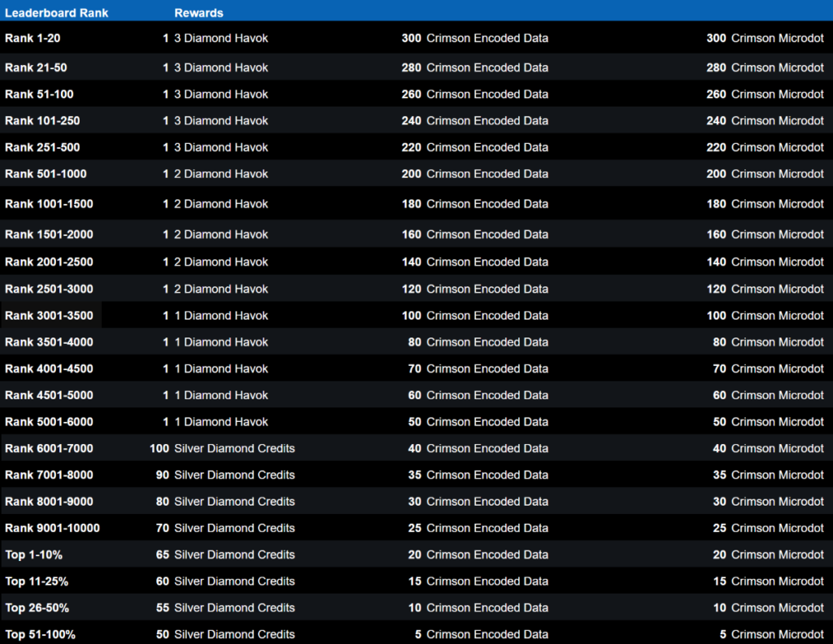Image resolution: width=833 pixels, height=644 pixels.
Task: Click "70 Crimson Microdot" reward
Action: [768, 369]
